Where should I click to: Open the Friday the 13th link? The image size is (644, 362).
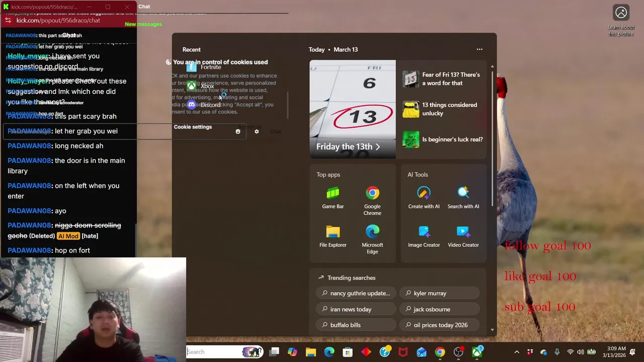pos(348,147)
